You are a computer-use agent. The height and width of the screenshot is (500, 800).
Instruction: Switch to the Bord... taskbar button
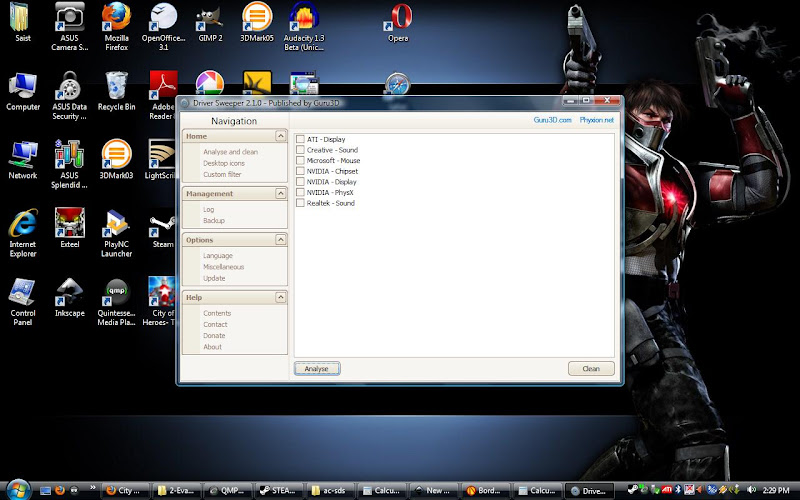485,491
